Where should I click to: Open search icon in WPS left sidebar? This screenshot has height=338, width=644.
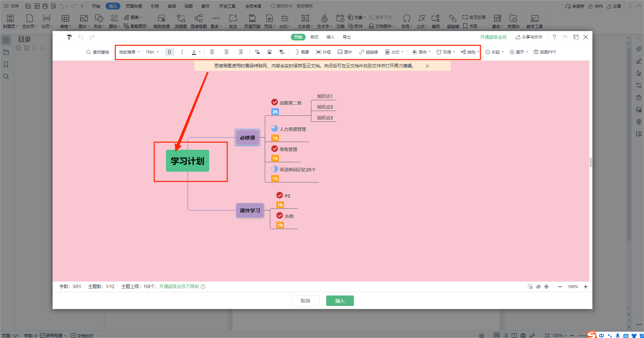6,77
